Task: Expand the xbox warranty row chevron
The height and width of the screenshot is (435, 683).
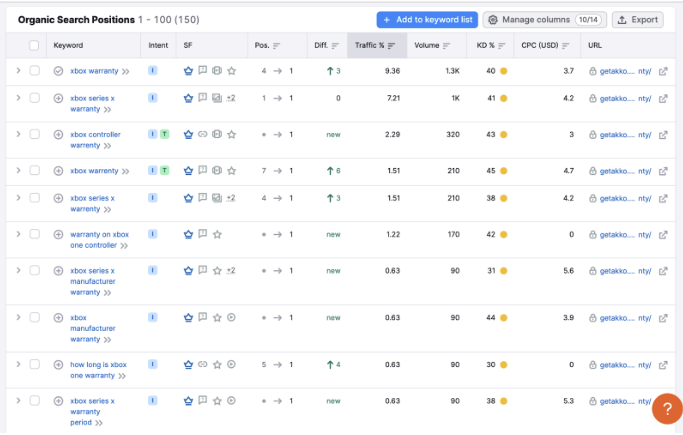Action: (18, 71)
